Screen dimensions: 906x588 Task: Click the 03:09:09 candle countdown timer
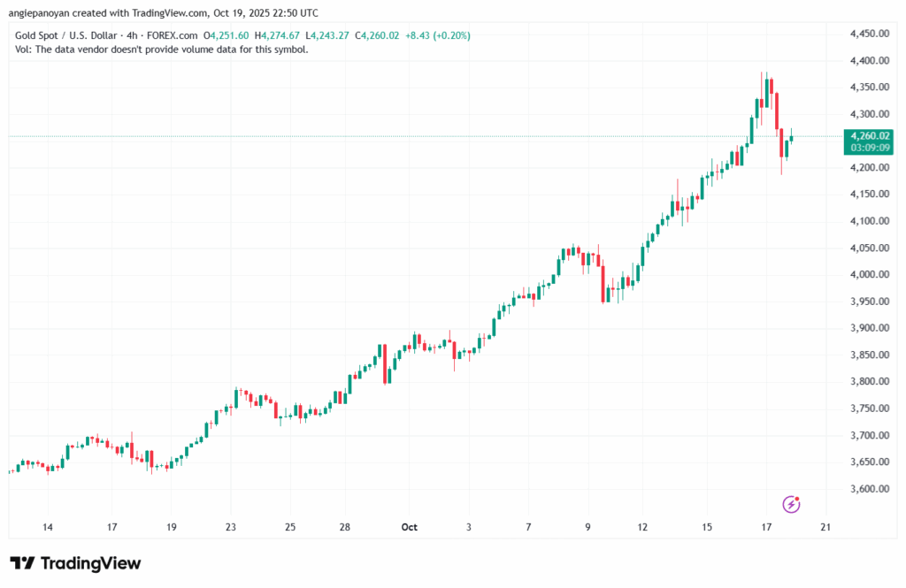869,148
